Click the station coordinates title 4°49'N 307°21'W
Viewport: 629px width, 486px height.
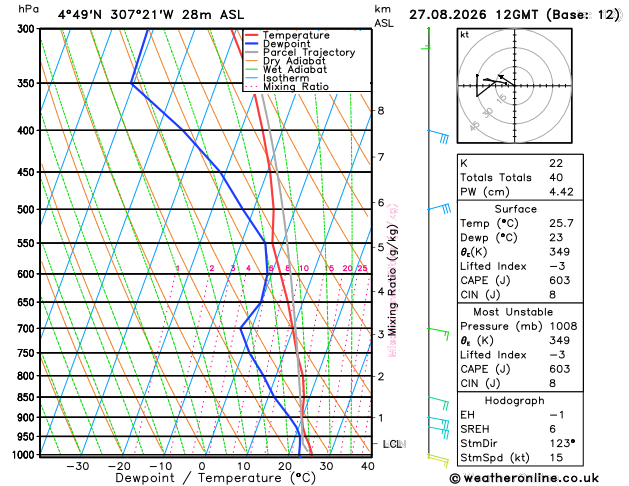[116, 15]
